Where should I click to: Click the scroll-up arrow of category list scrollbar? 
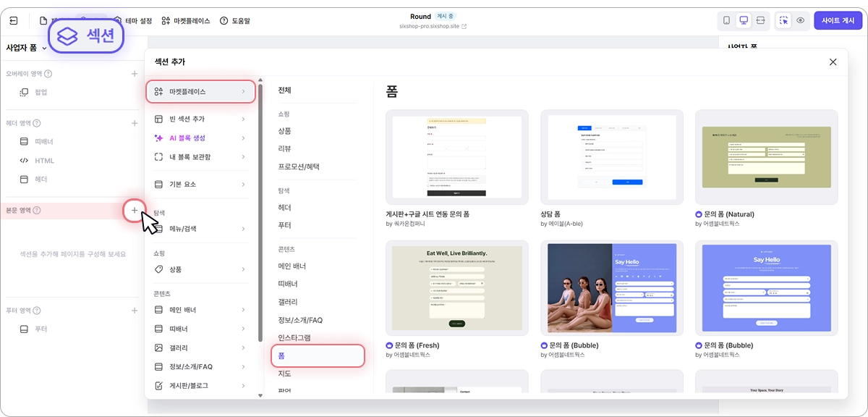(x=260, y=80)
